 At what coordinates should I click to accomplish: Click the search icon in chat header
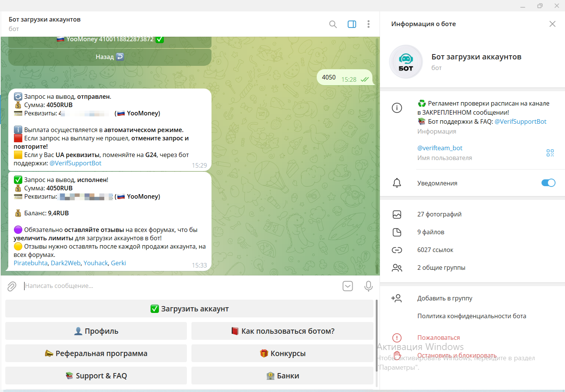coord(333,24)
